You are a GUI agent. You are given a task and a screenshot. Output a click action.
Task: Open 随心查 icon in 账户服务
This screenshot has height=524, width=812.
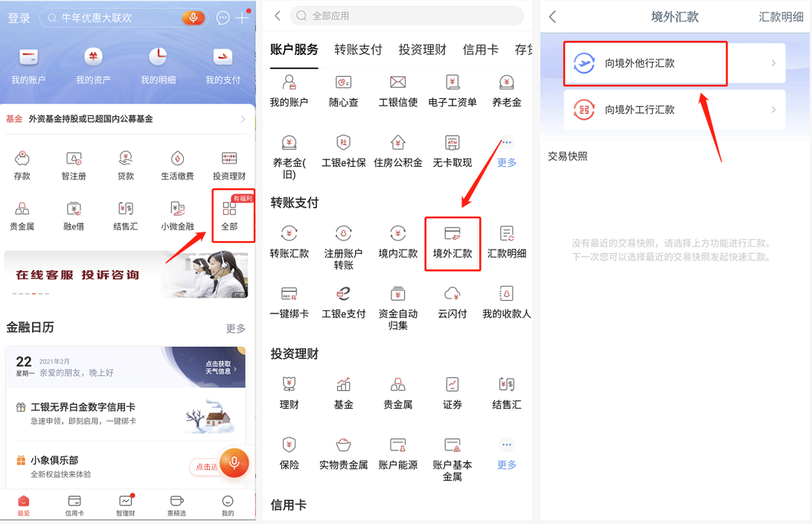pos(343,83)
